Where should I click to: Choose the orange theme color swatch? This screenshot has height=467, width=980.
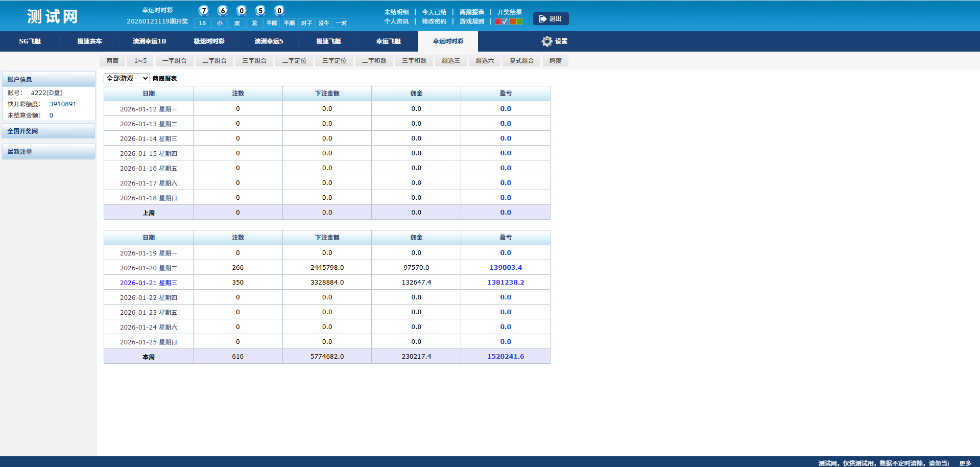pyautogui.click(x=512, y=21)
